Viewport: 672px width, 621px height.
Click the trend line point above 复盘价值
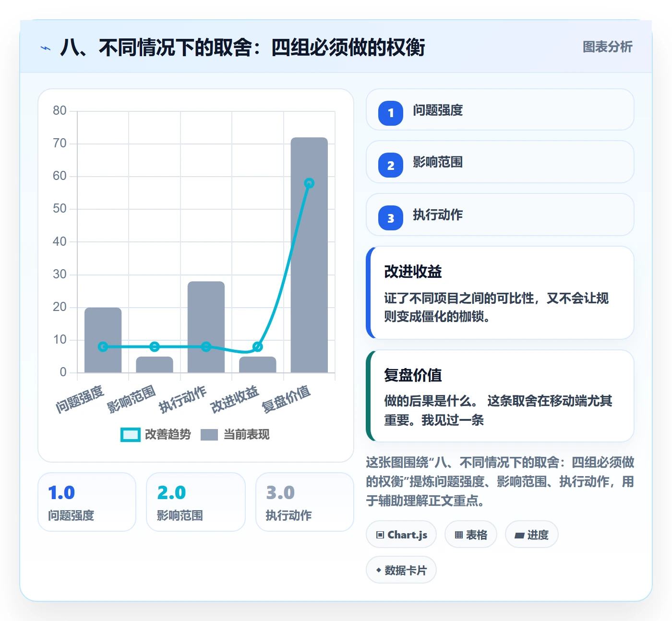tap(309, 183)
